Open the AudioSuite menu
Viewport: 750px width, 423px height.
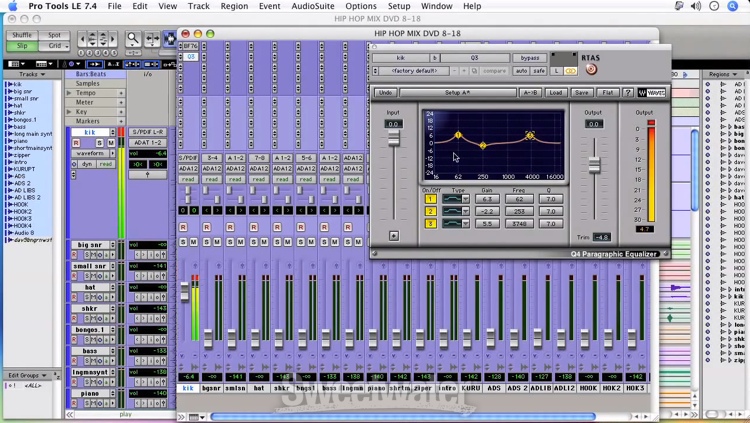click(x=313, y=6)
